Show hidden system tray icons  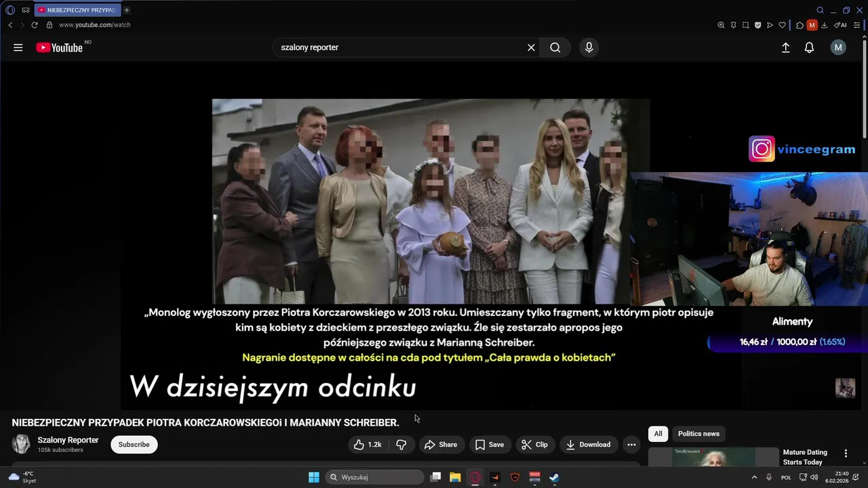click(754, 477)
